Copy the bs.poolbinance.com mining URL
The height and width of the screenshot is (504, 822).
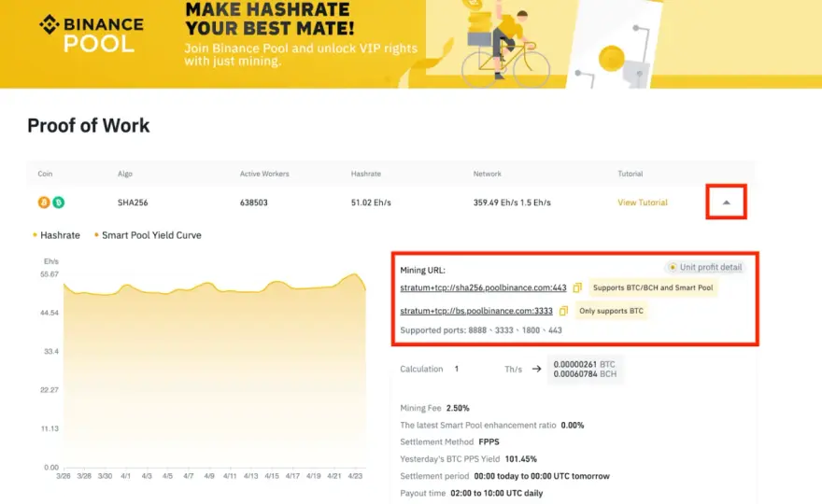(563, 311)
